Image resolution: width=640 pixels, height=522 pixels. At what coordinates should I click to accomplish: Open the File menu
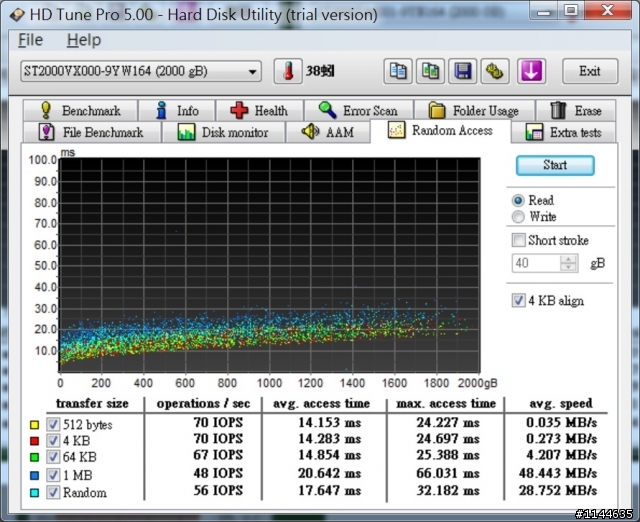[30, 40]
